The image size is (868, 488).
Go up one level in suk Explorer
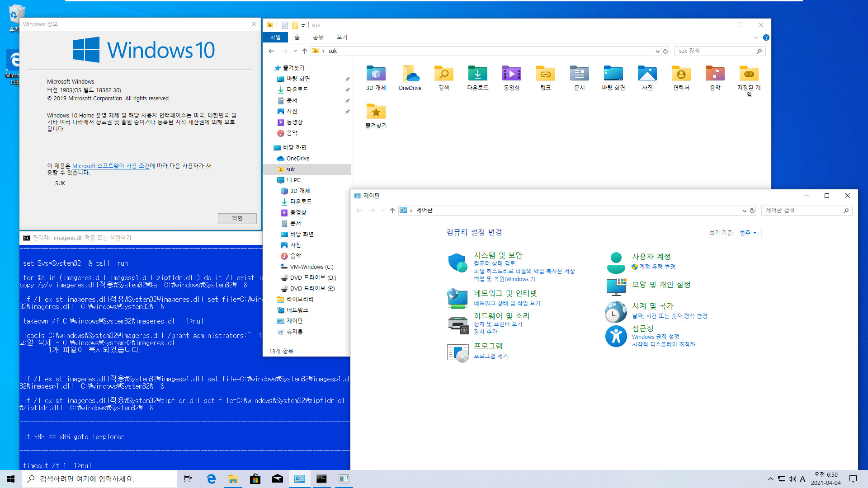coord(305,51)
